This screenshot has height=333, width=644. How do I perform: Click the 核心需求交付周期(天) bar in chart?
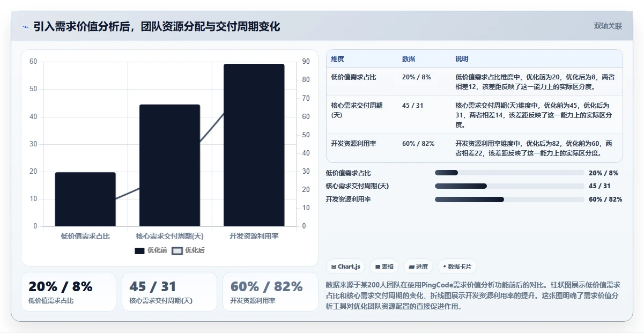[x=169, y=165]
